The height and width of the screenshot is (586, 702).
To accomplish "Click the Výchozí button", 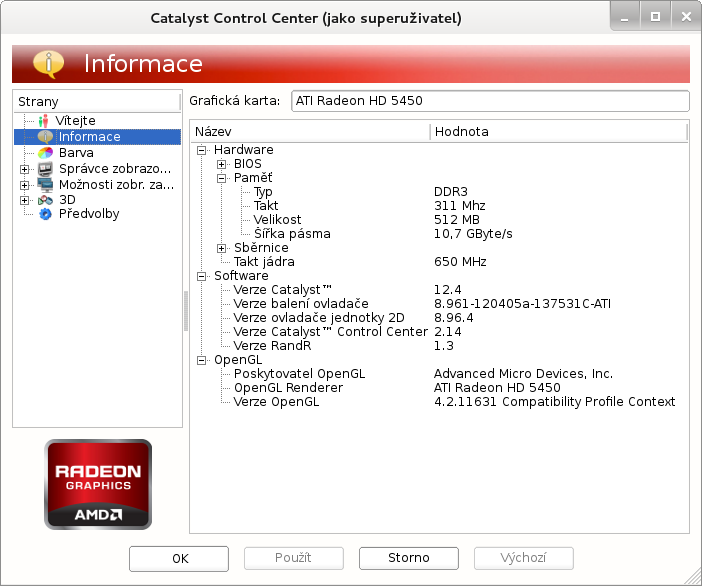I will 524,558.
